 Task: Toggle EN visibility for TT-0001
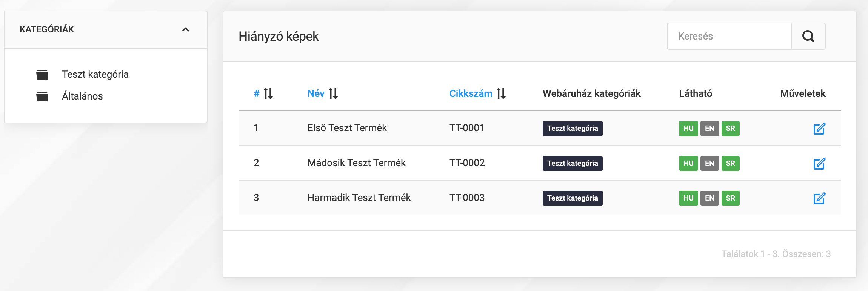[x=709, y=129]
